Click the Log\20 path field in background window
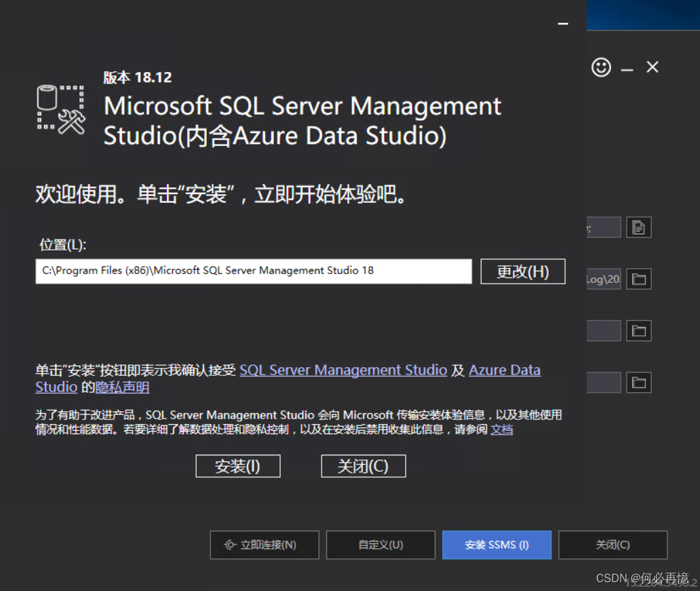700x591 pixels. coord(604,279)
